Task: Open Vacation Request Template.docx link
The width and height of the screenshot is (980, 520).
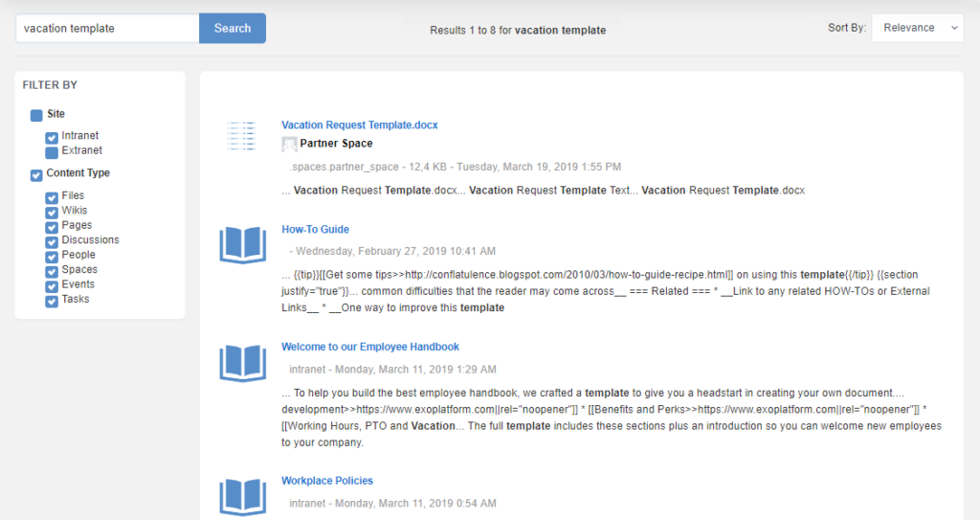Action: 359,125
